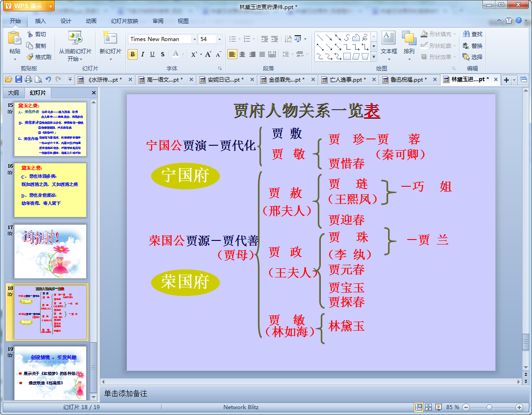Toggle text shadow S button
The width and height of the screenshot is (532, 415).
pos(162,54)
